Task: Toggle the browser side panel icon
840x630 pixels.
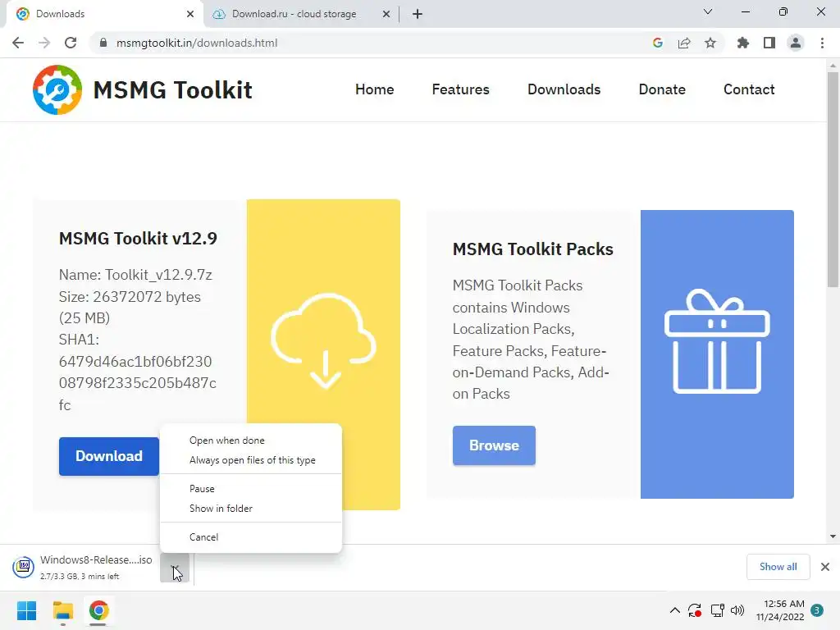Action: (x=769, y=43)
